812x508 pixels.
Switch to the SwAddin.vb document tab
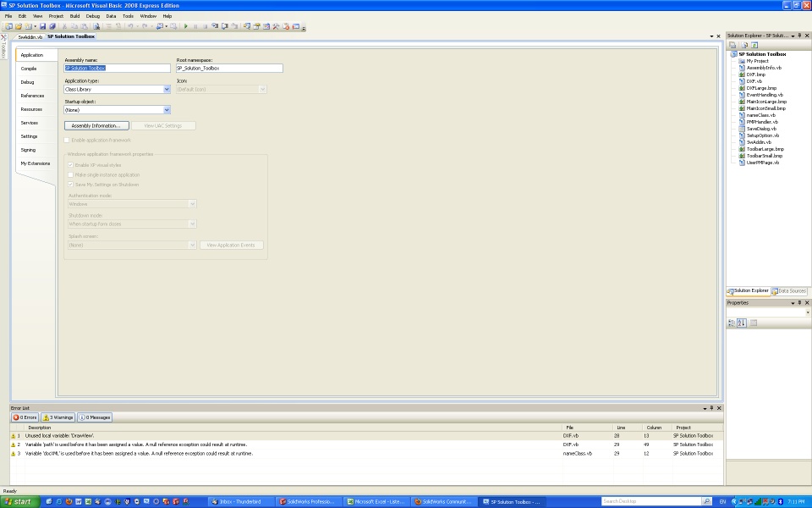tap(30, 37)
